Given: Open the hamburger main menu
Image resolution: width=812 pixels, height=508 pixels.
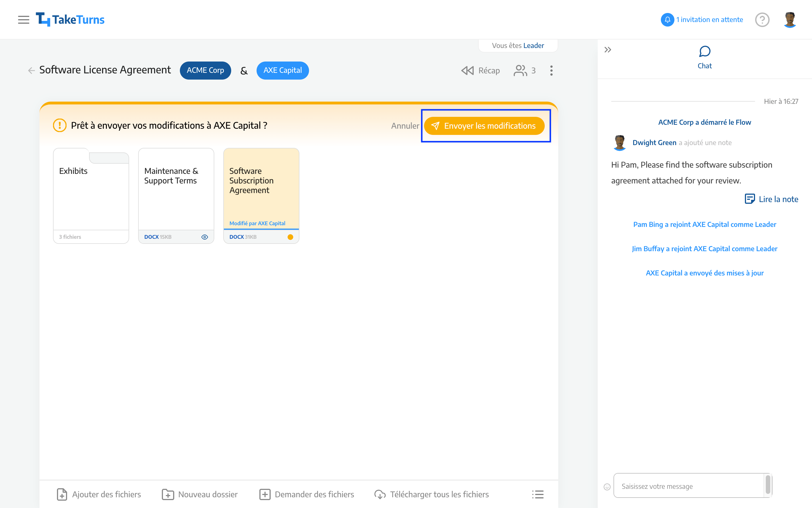Looking at the screenshot, I should pos(23,19).
